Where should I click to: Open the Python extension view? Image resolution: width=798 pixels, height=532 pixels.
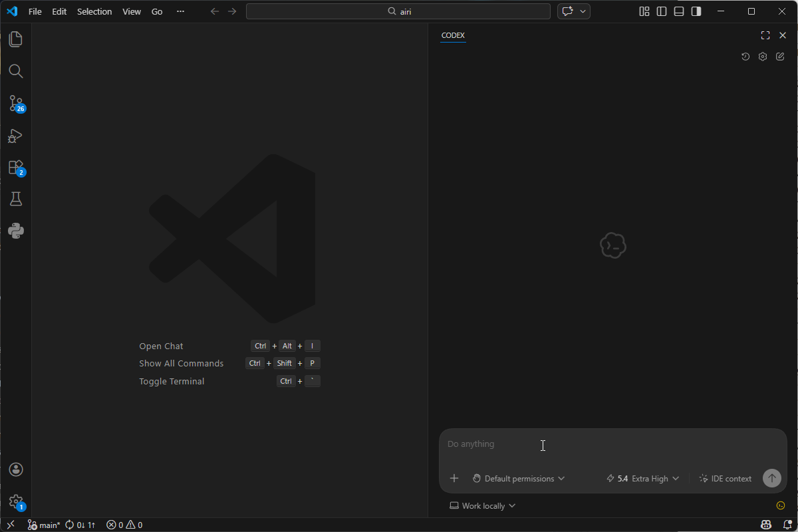[x=16, y=231]
